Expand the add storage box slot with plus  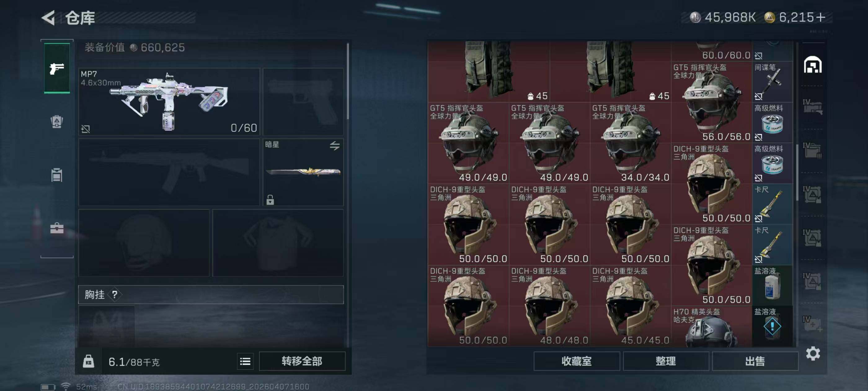(813, 324)
